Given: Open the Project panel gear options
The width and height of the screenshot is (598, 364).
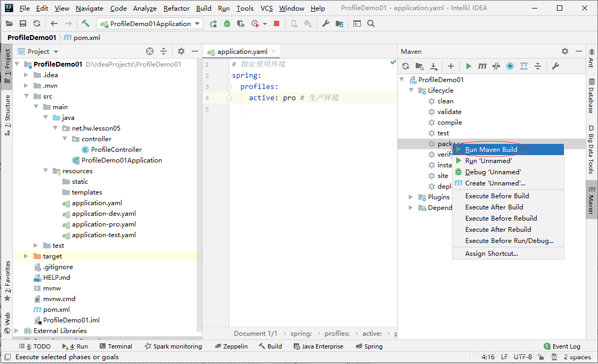Looking at the screenshot, I should pyautogui.click(x=181, y=51).
